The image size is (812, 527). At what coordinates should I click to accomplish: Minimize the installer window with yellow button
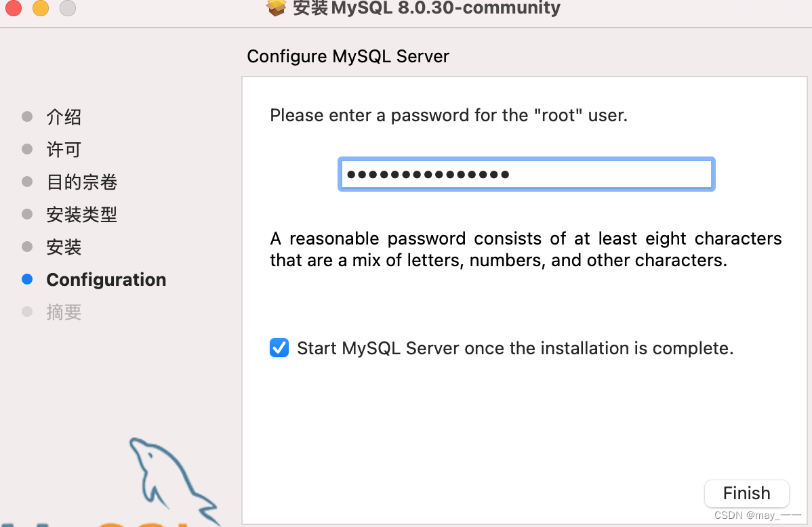click(41, 7)
